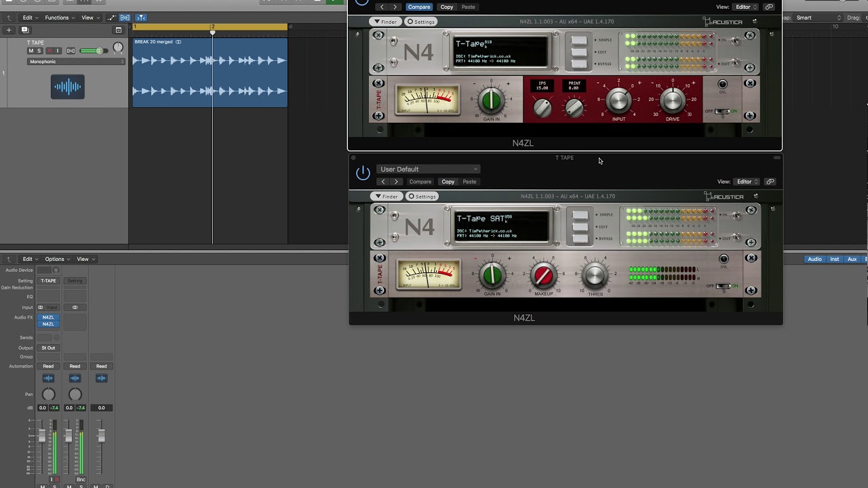Click Copy in the lower T TAPE window
Screen dimensions: 868x488
point(448,182)
